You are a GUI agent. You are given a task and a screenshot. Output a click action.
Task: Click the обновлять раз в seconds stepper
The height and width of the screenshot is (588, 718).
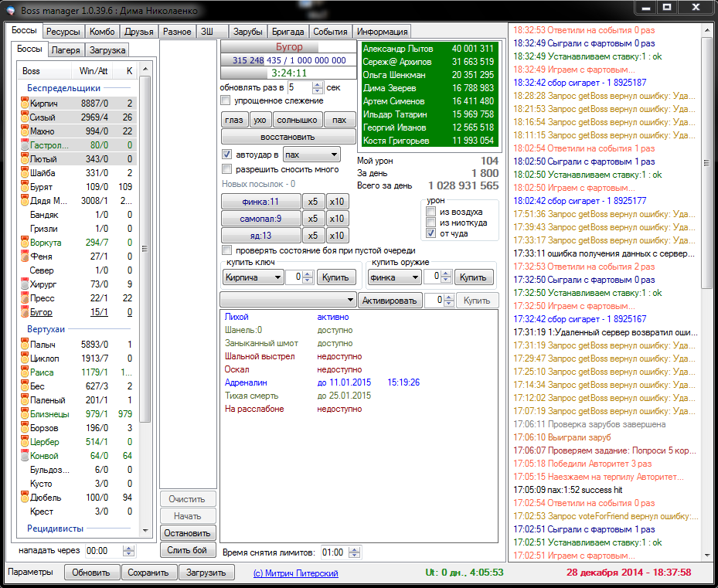pos(318,87)
